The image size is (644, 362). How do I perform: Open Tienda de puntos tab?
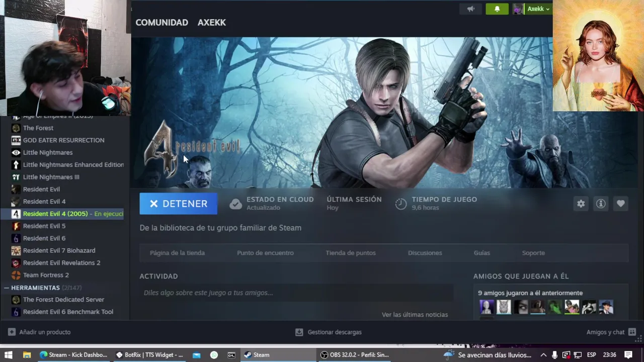tap(351, 253)
